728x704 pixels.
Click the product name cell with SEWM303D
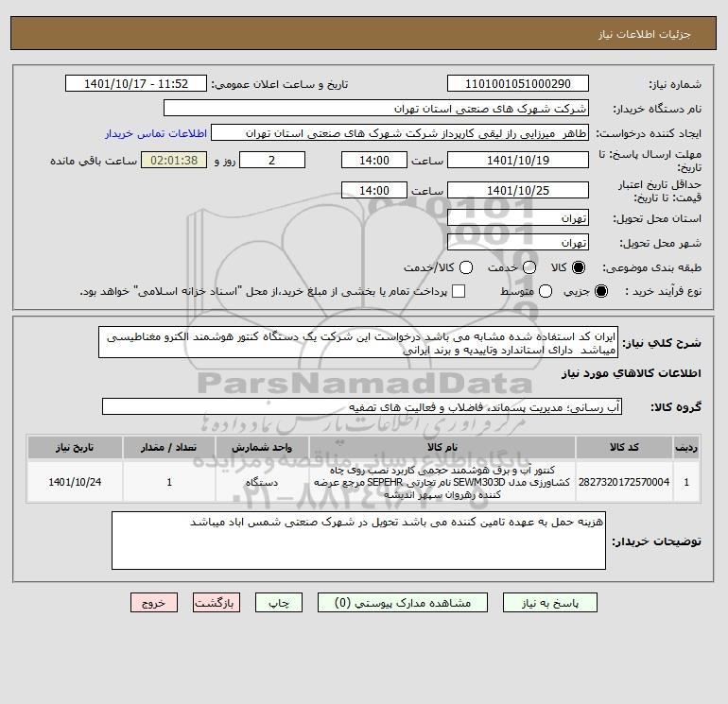point(442,482)
